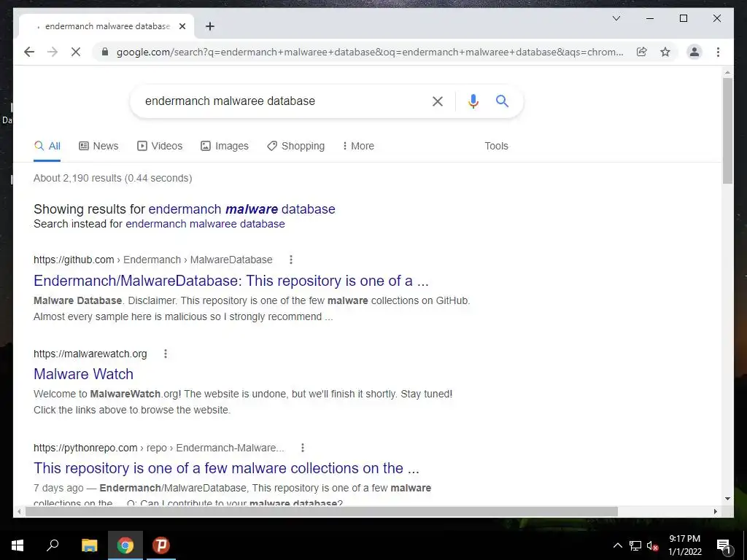Screen dimensions: 747x560
Task: Expand the More search categories
Action: point(358,146)
